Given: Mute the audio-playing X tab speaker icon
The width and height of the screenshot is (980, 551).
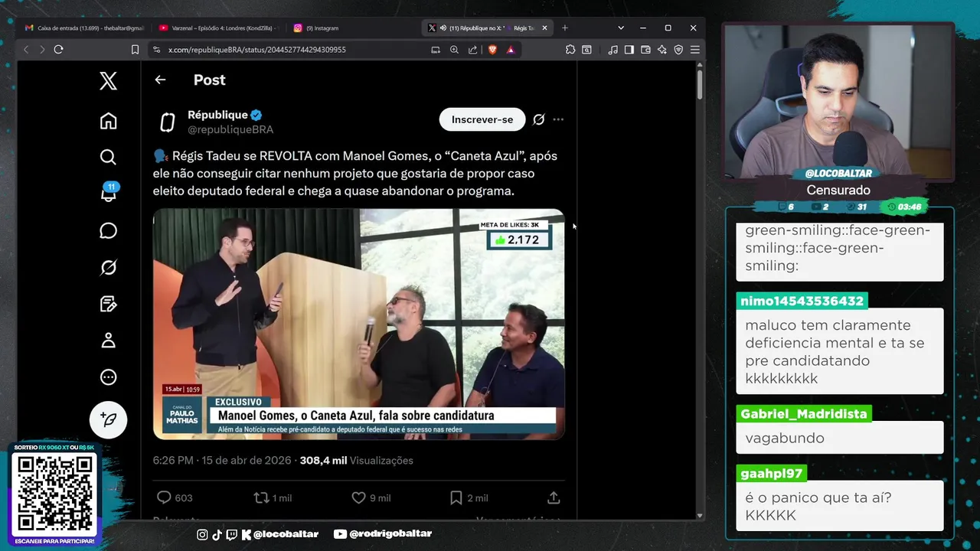Looking at the screenshot, I should (x=443, y=28).
